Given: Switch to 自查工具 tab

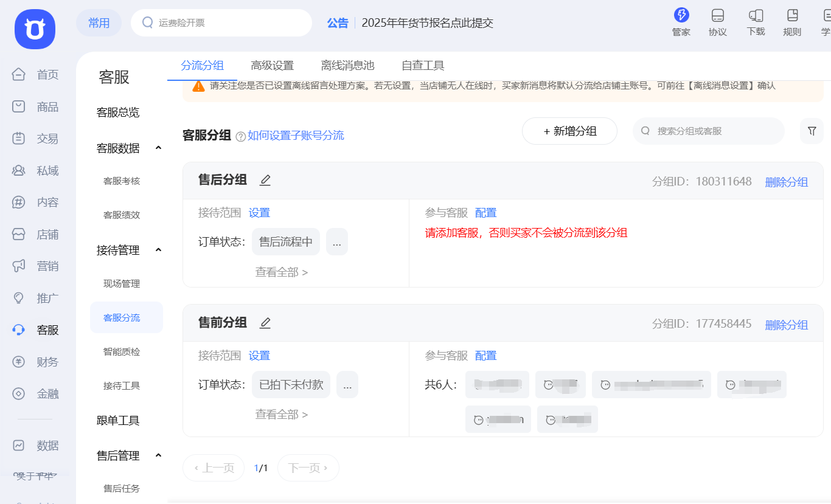Looking at the screenshot, I should point(423,66).
